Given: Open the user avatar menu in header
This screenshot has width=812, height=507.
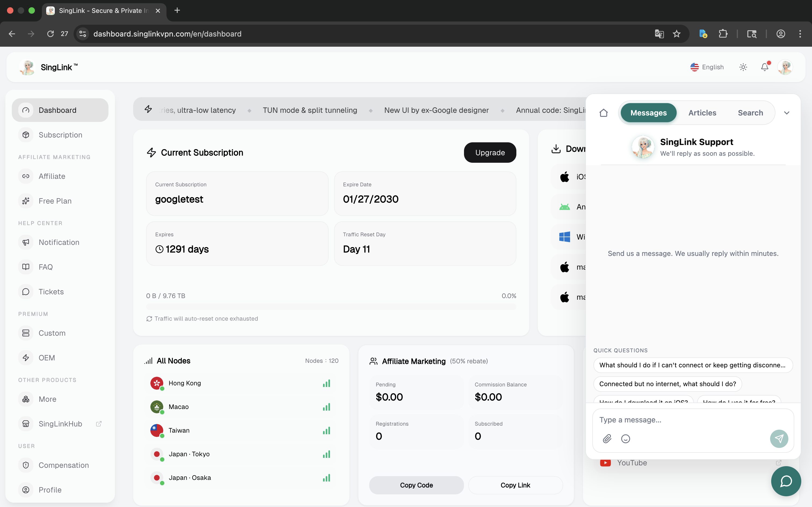Looking at the screenshot, I should tap(785, 67).
